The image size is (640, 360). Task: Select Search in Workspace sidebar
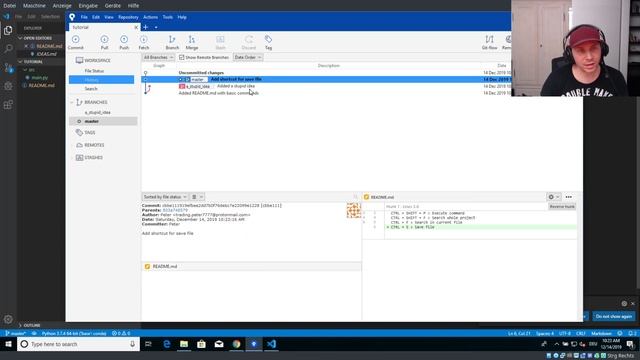91,89
